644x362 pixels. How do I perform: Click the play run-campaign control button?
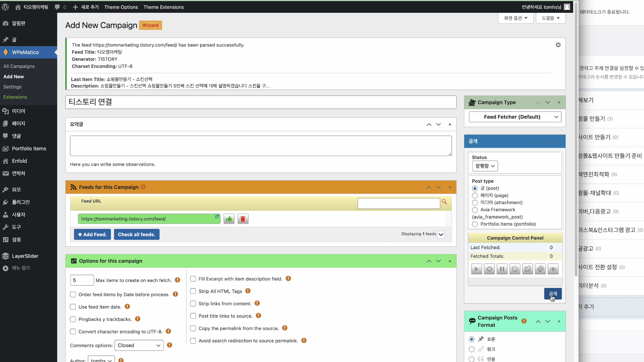coord(476,269)
